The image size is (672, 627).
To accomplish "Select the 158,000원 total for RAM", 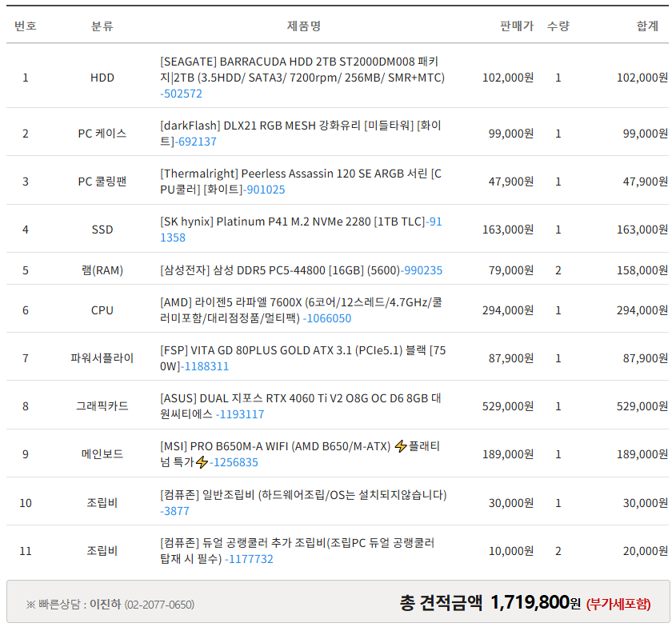I will [642, 270].
